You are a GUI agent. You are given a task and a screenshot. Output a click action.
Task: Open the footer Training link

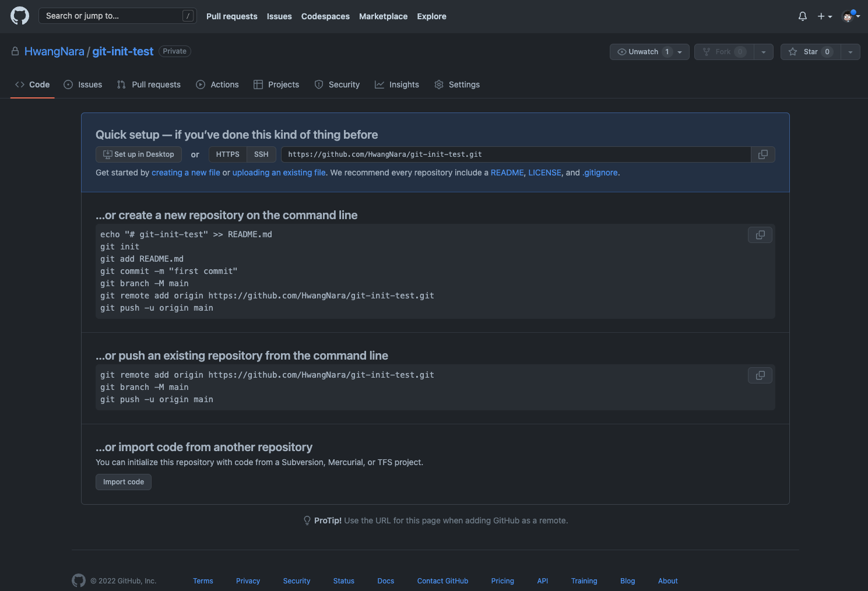[x=584, y=581]
